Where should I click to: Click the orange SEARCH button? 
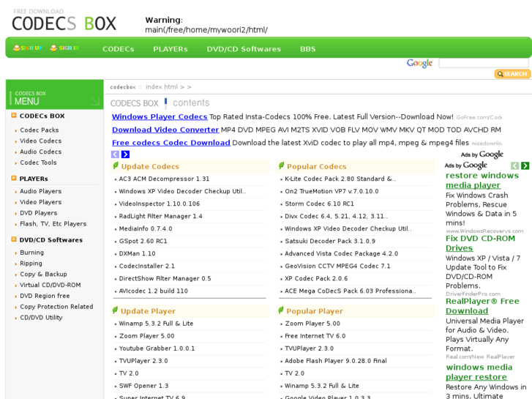pyautogui.click(x=512, y=74)
